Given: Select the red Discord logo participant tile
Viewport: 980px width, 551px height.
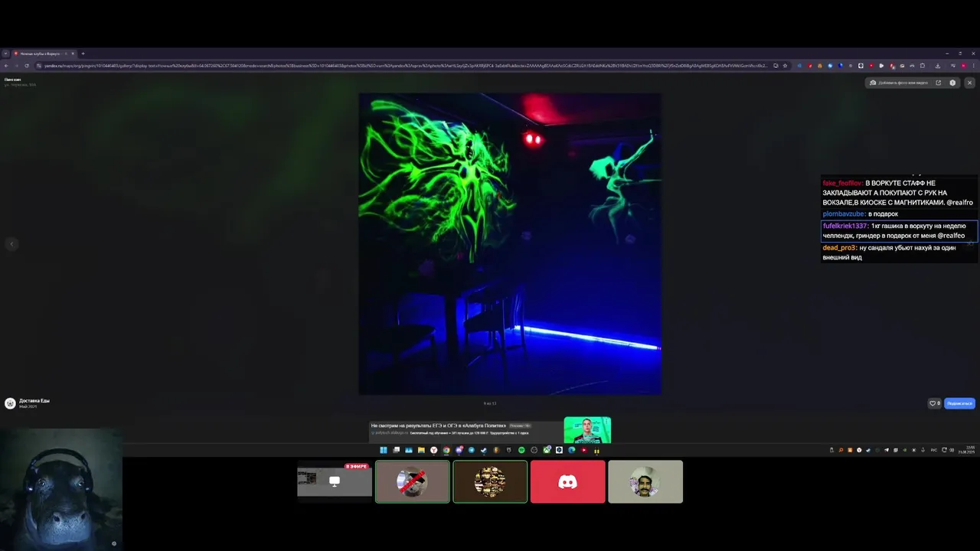Looking at the screenshot, I should 567,481.
